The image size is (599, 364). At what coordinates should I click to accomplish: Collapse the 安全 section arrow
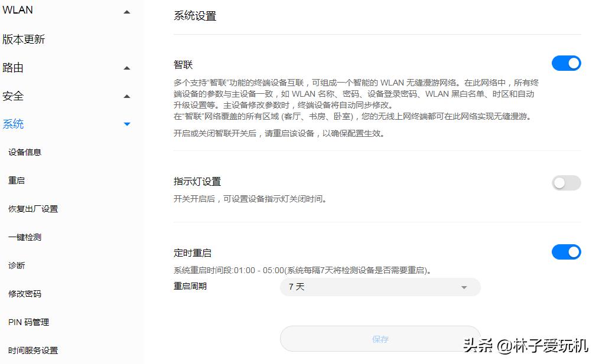pyautogui.click(x=126, y=96)
